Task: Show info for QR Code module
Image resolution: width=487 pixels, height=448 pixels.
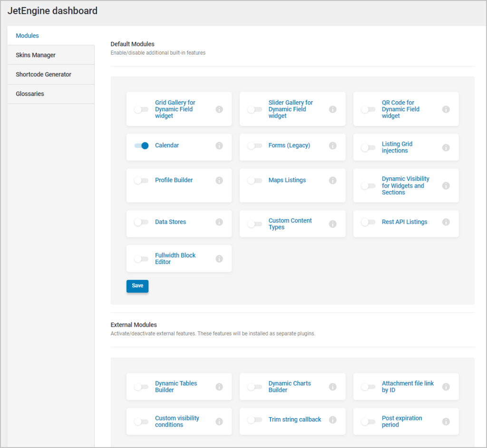Action: click(446, 109)
